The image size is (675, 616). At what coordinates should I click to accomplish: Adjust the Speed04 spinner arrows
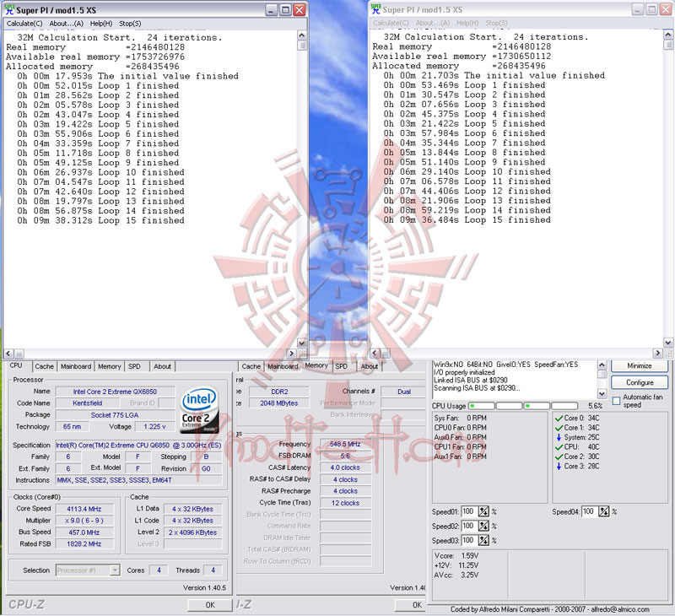[604, 511]
